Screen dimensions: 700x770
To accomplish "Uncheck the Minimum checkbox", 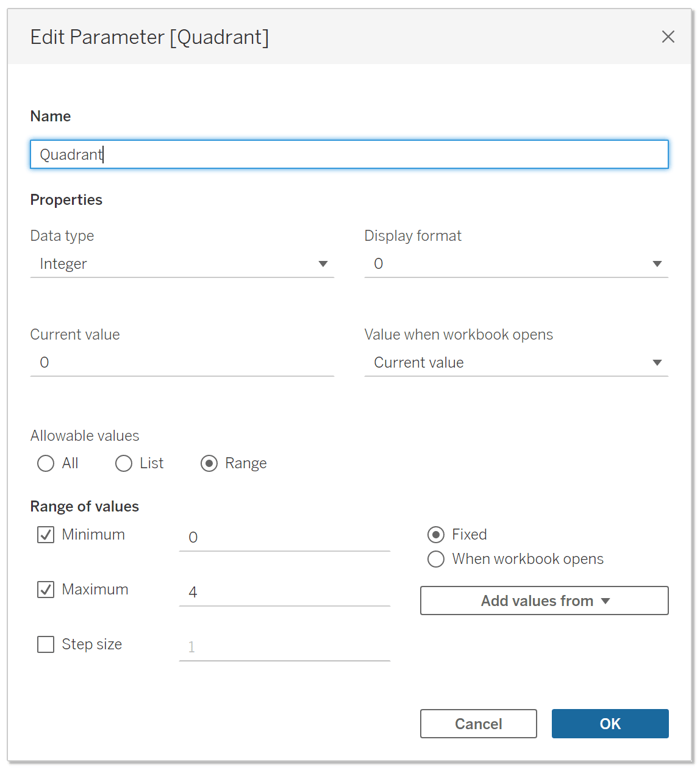I will (x=46, y=535).
